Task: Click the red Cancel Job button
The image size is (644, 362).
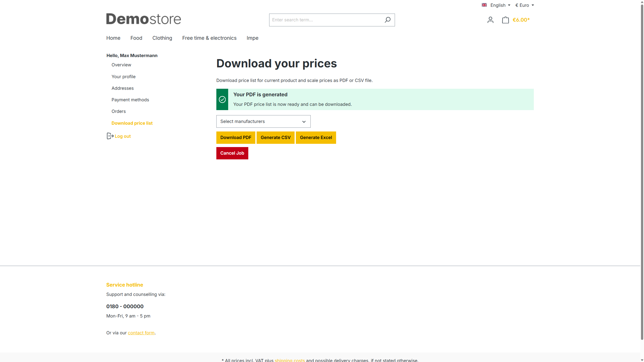Action: 232,153
